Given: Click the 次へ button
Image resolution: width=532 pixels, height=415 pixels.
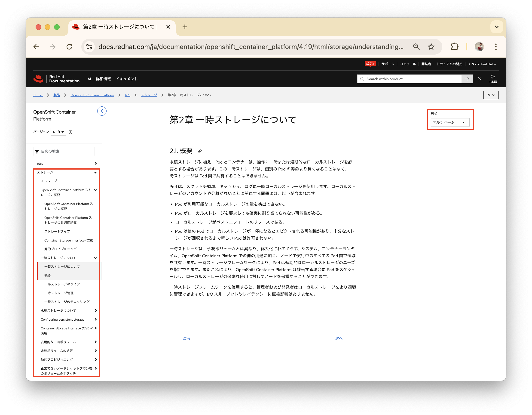Looking at the screenshot, I should 339,338.
